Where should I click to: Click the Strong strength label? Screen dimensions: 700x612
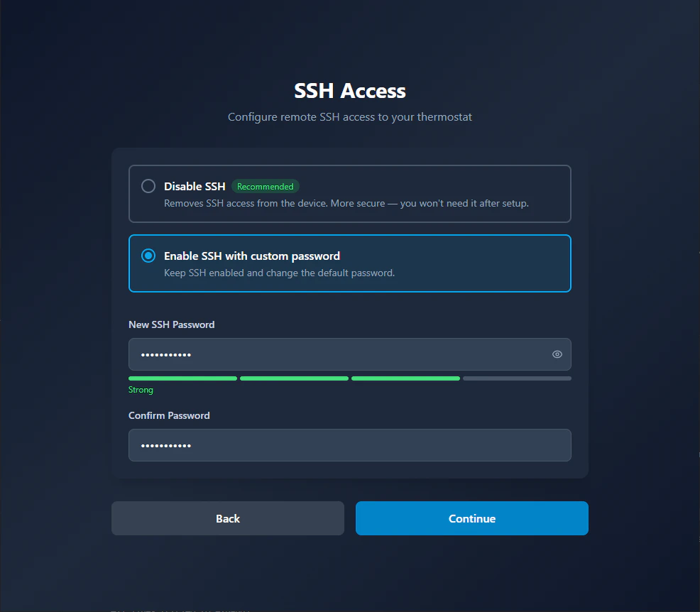click(x=140, y=389)
